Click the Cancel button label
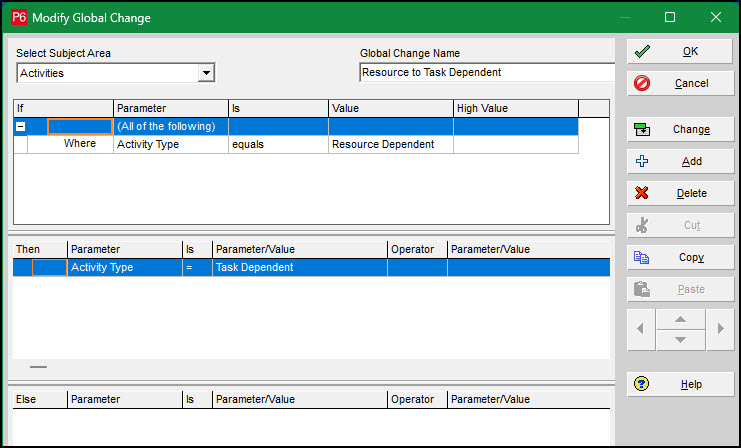The height and width of the screenshot is (448, 741). [x=691, y=84]
